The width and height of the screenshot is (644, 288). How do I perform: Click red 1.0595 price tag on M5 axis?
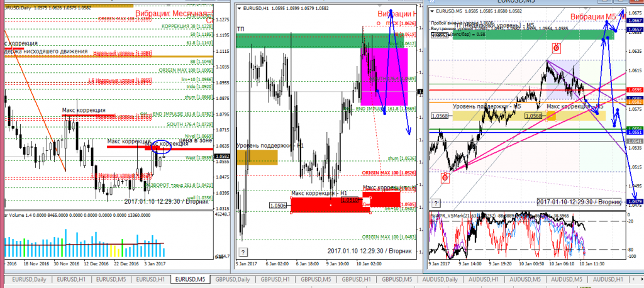[x=634, y=89]
